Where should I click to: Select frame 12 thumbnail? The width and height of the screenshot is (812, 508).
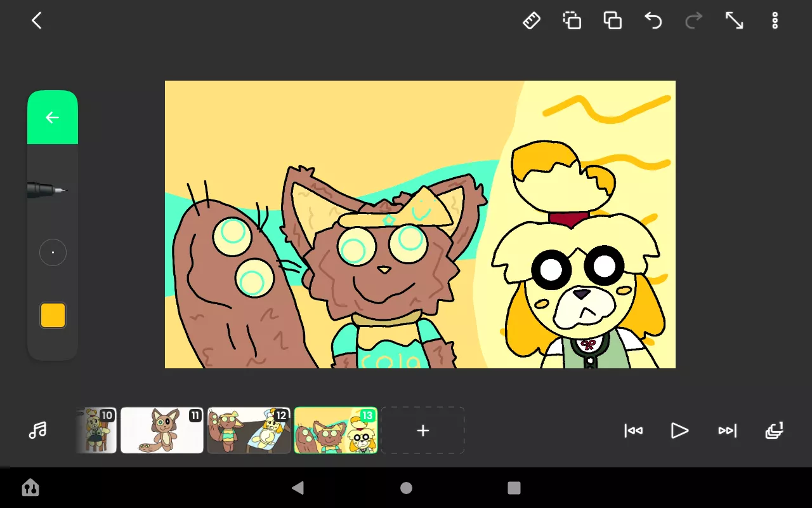(x=249, y=431)
